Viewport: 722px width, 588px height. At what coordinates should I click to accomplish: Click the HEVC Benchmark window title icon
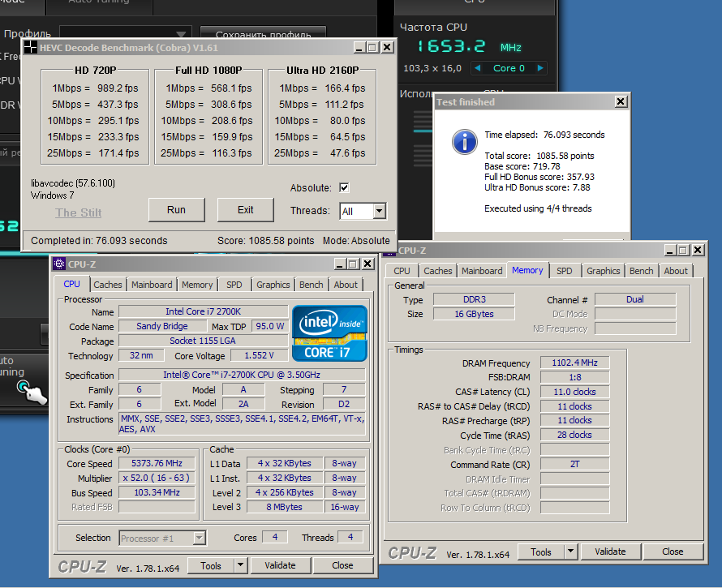[x=30, y=47]
